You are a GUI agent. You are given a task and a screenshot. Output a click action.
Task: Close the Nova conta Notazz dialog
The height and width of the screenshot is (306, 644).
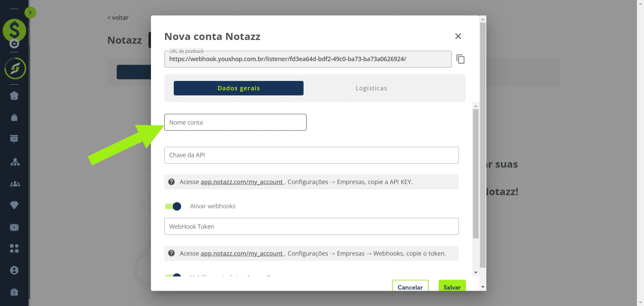[x=458, y=36]
